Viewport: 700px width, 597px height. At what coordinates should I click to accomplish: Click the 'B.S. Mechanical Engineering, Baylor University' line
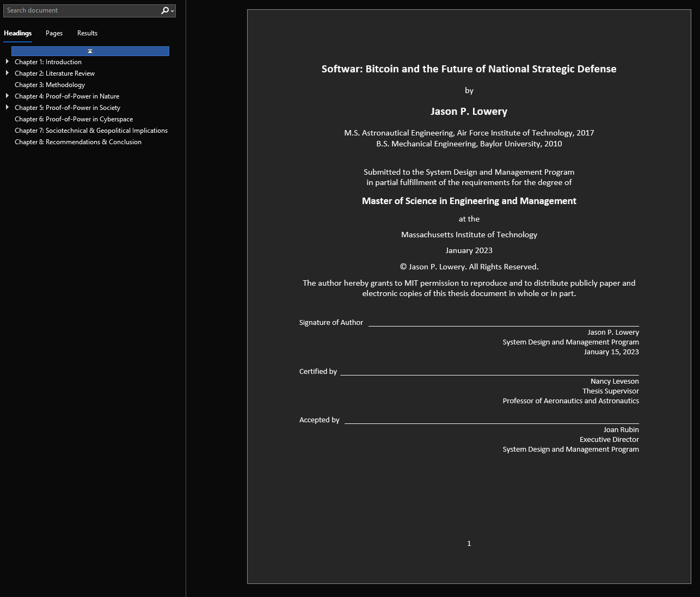pos(469,144)
